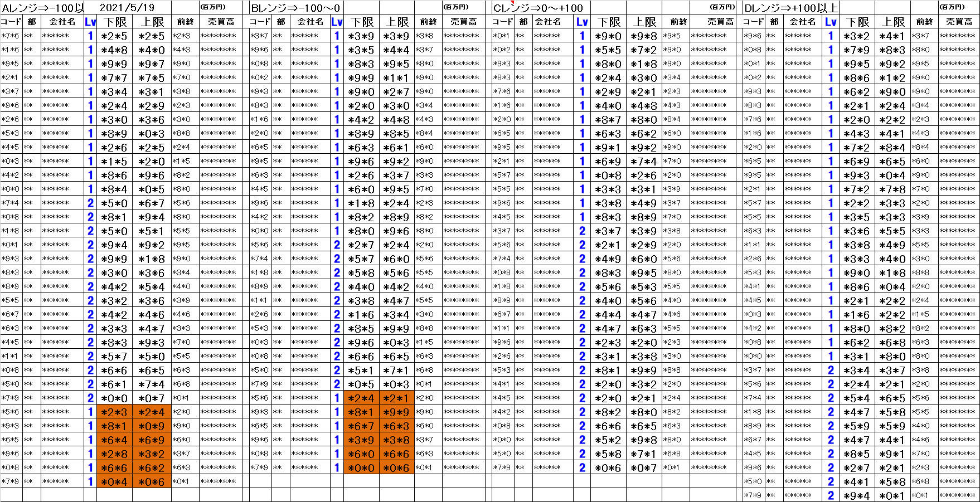
Task: Click the 会社名 header in the A range
Action: click(x=62, y=22)
